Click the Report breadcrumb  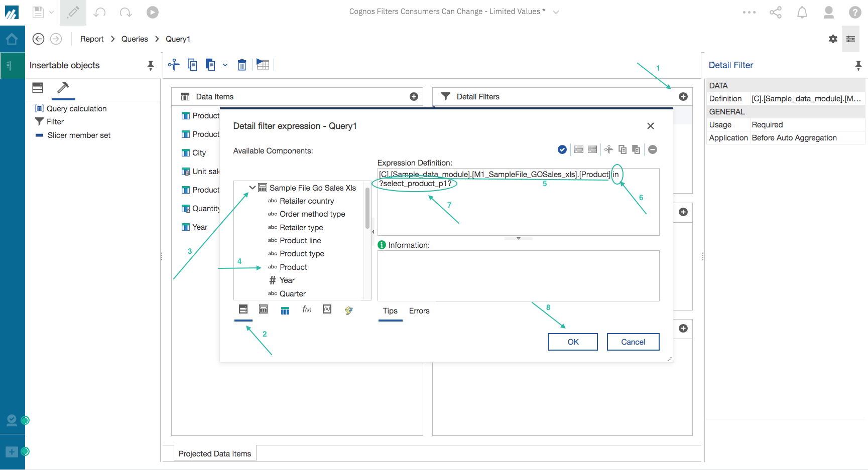pyautogui.click(x=92, y=39)
